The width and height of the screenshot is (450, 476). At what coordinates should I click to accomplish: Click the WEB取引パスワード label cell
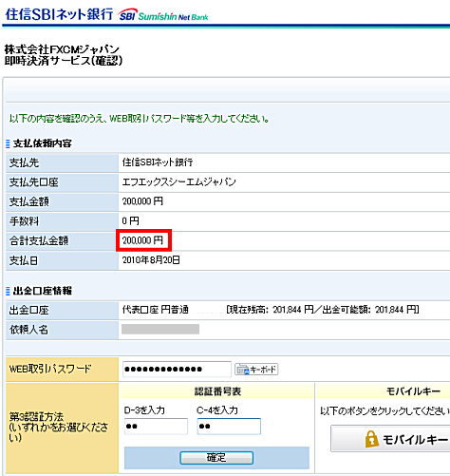tap(62, 369)
